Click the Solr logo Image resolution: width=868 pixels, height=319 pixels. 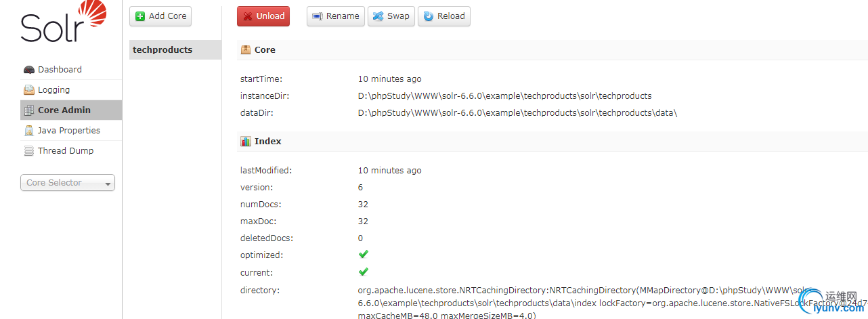(x=64, y=22)
